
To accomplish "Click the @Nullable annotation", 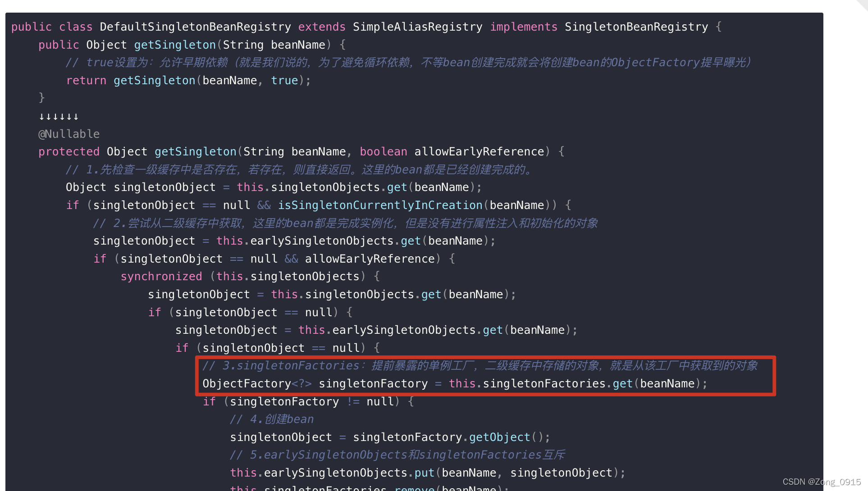I will [69, 134].
